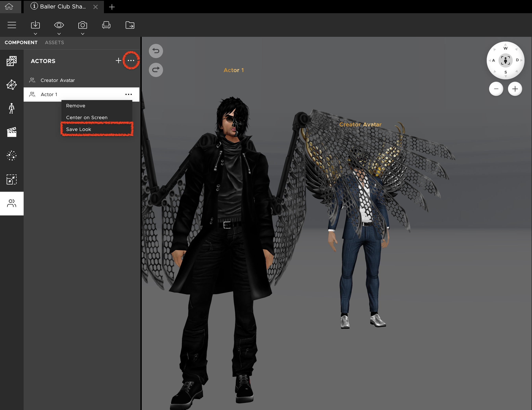Viewport: 532px width, 410px height.
Task: Select Creator Avatar in actors list
Action: pyautogui.click(x=57, y=80)
